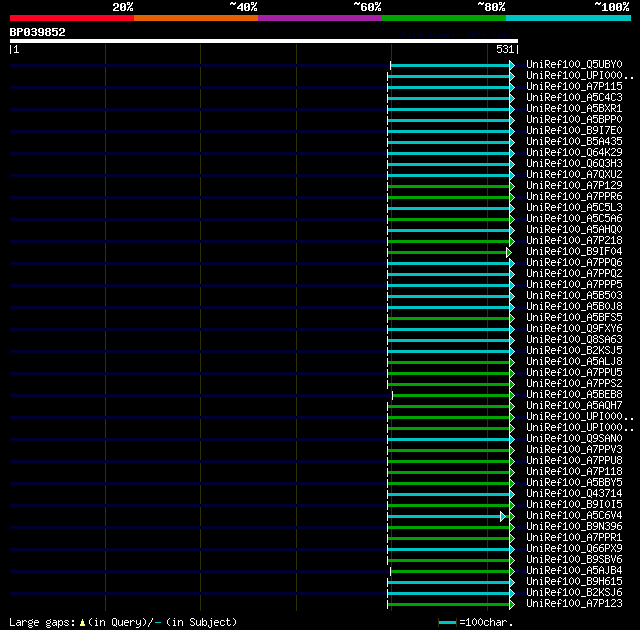Select the UniRef100_A7PPQ2 label

coord(574,274)
